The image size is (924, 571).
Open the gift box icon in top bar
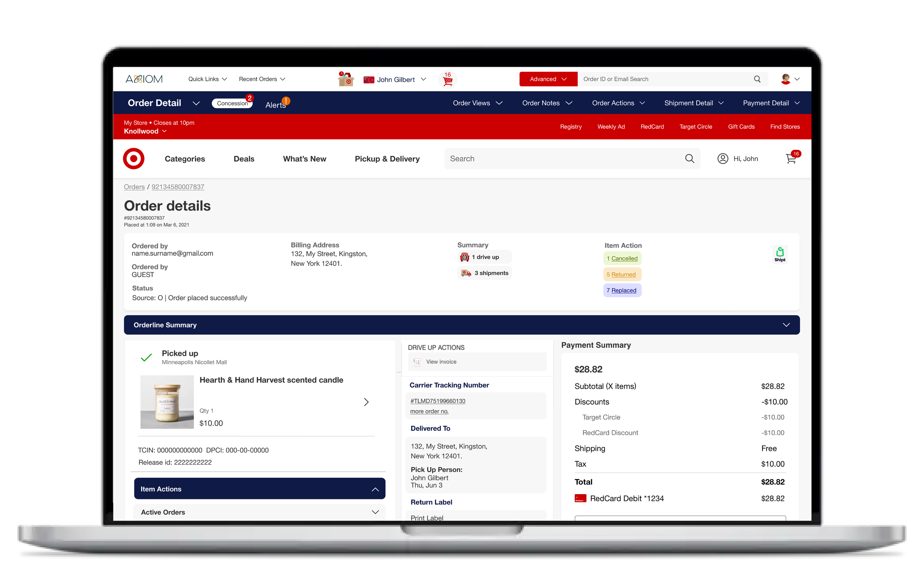coord(346,79)
